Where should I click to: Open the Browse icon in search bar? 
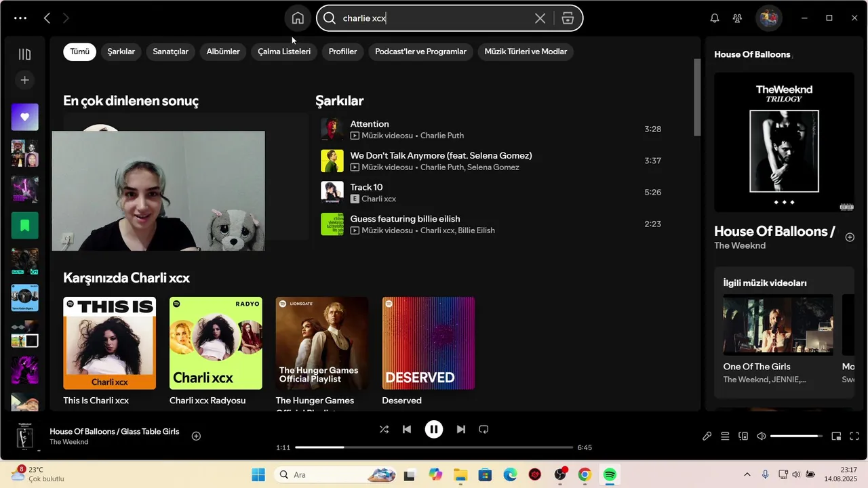point(568,18)
